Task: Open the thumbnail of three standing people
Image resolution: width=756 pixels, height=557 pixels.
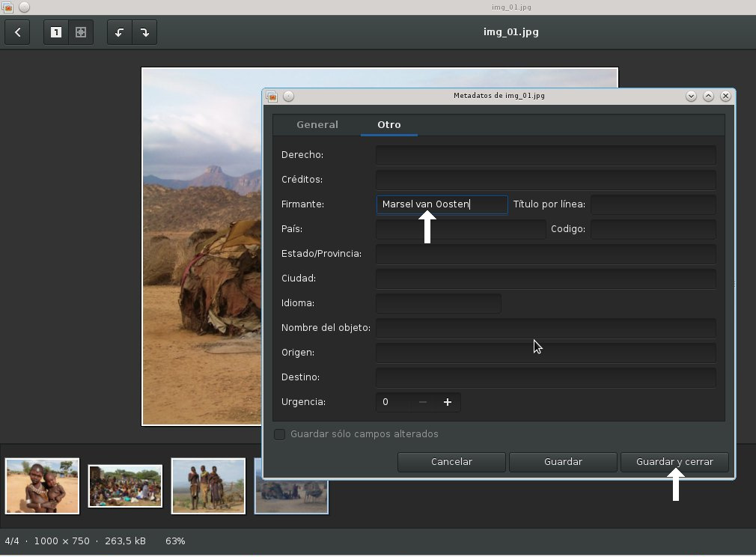Action: pyautogui.click(x=208, y=486)
